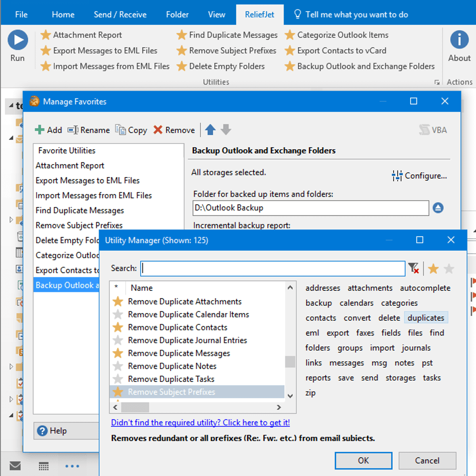The image size is (476, 476).
Task: Click the Copy icon in favorites toolbar
Action: point(121,130)
